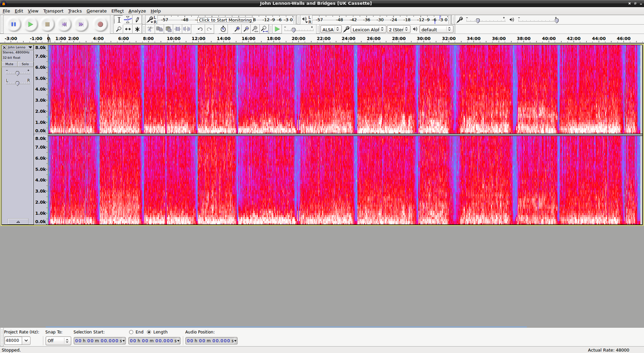Click the recording volume slider thumb

(x=477, y=20)
